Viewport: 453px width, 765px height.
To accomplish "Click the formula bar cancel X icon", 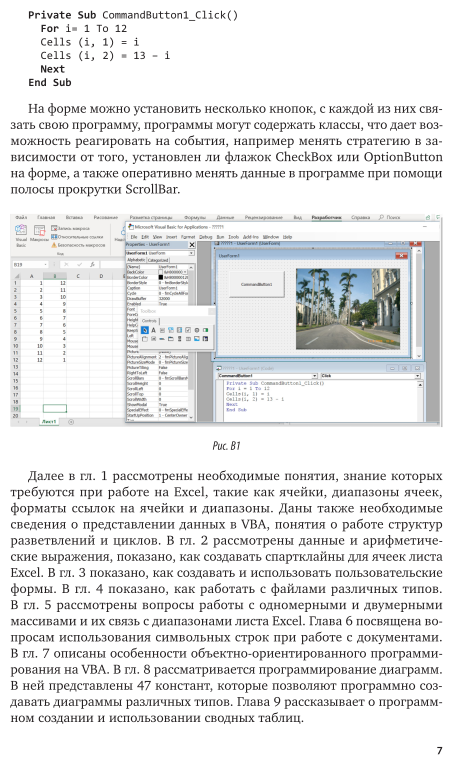I will tap(67, 264).
